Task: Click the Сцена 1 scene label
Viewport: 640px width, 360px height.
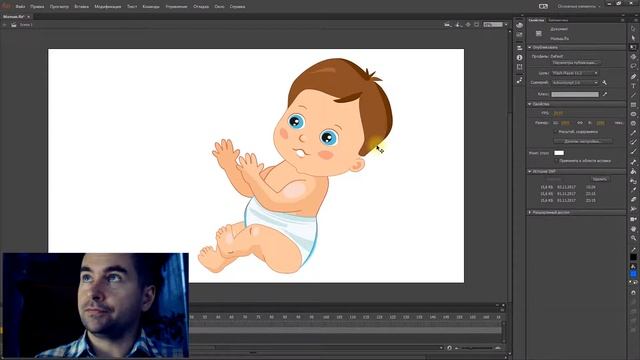Action: click(26, 25)
